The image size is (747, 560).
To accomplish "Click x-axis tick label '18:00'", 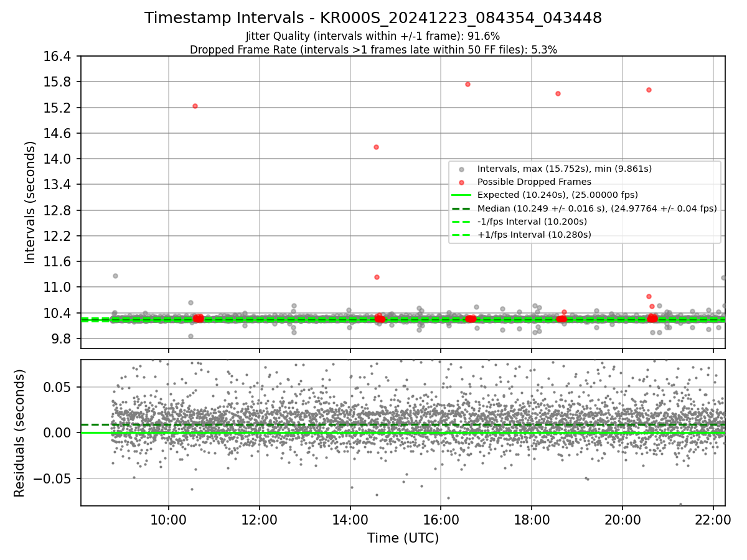I will point(532,520).
